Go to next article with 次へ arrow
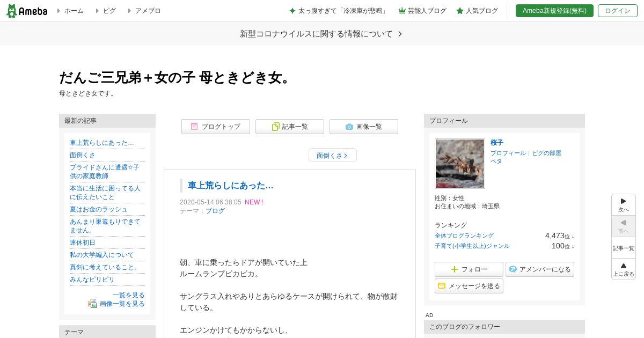This screenshot has height=338, width=644. 624,205
